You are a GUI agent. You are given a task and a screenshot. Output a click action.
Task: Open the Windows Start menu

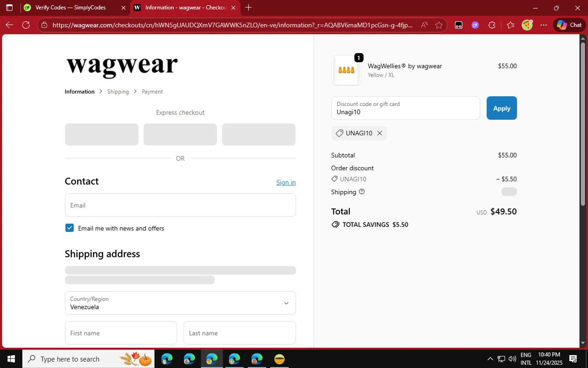(x=11, y=359)
